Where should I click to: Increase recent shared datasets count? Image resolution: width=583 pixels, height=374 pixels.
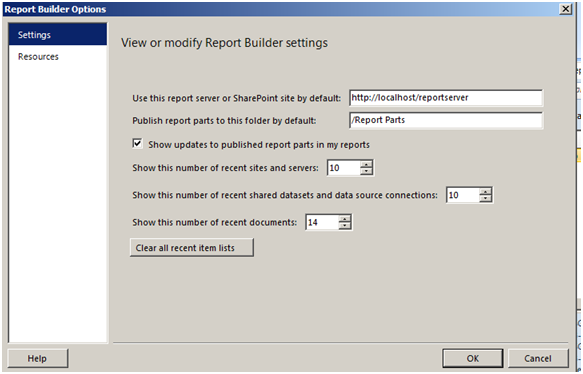[x=486, y=192]
